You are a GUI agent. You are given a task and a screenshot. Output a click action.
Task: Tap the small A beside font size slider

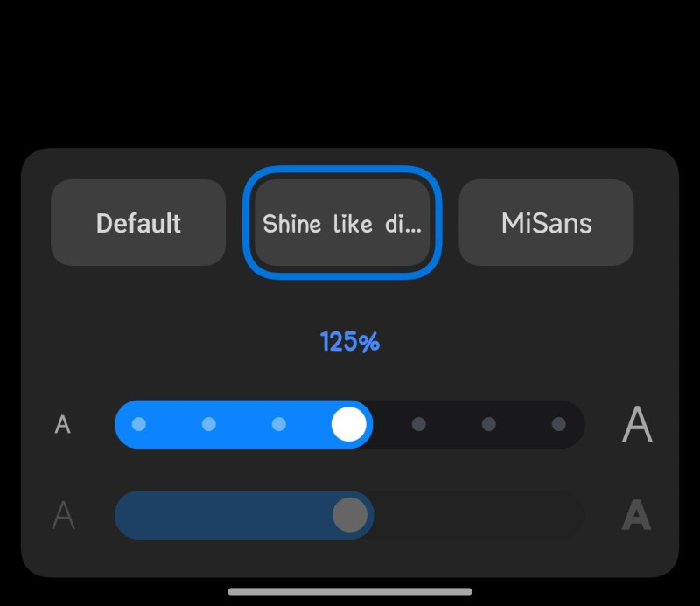(x=63, y=425)
